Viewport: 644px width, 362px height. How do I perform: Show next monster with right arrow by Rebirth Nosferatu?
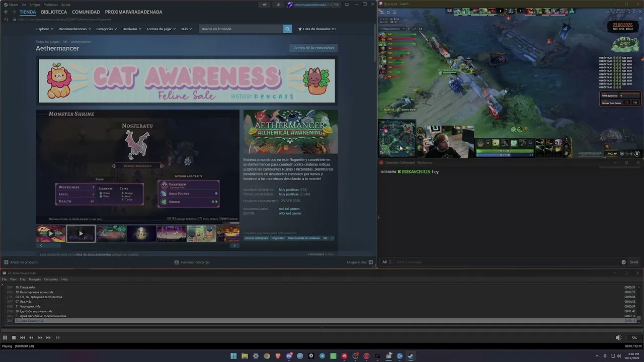[162, 166]
